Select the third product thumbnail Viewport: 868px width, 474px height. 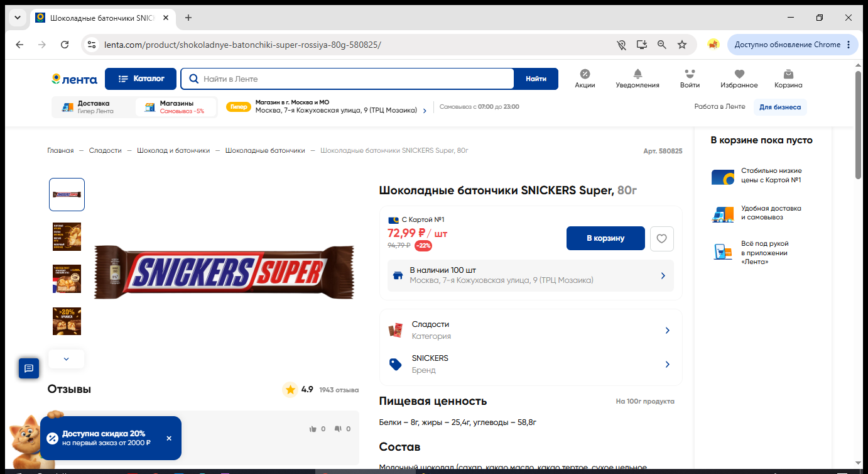pyautogui.click(x=67, y=278)
